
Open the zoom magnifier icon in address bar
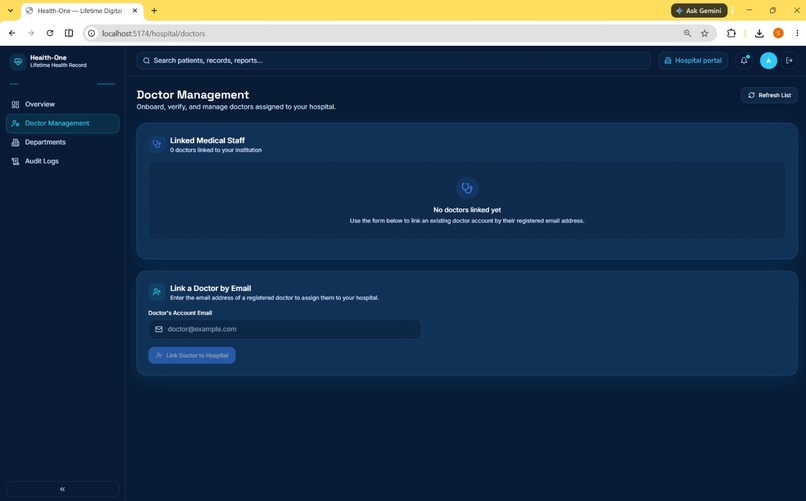[x=687, y=33]
